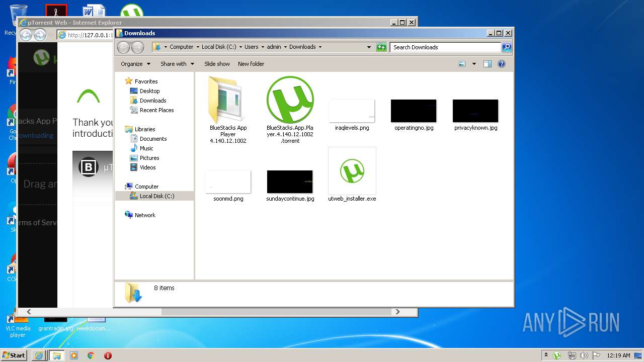The width and height of the screenshot is (644, 362).
Task: Open Internet Explorer from the taskbar
Action: point(39,355)
